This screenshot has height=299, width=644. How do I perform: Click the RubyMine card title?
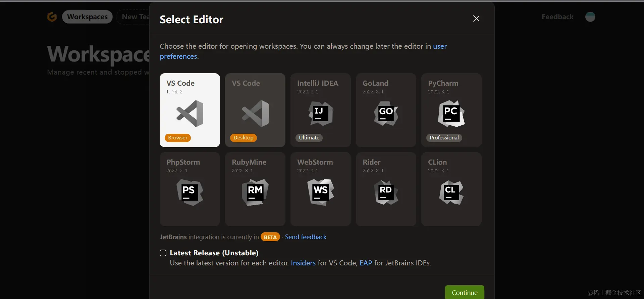249,162
